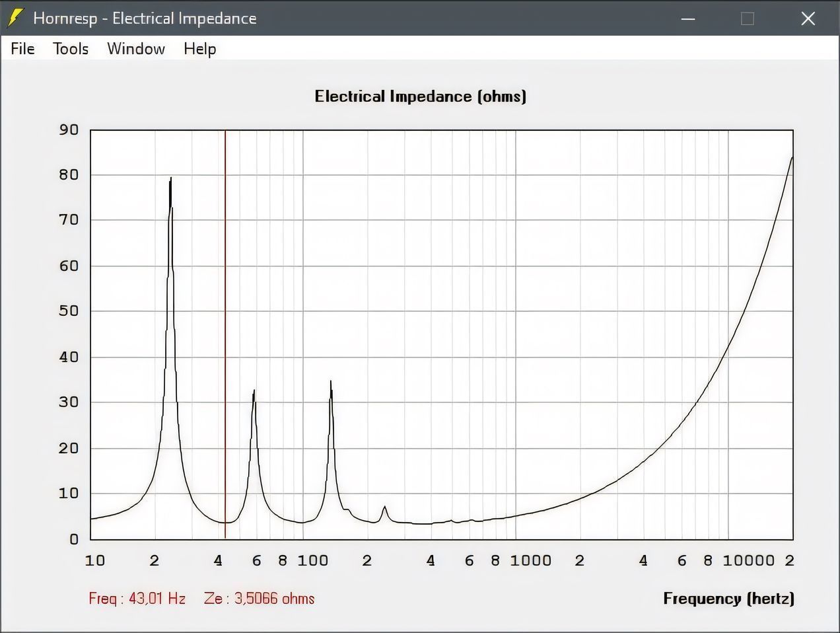Minimize the Hornresp window

[x=688, y=19]
